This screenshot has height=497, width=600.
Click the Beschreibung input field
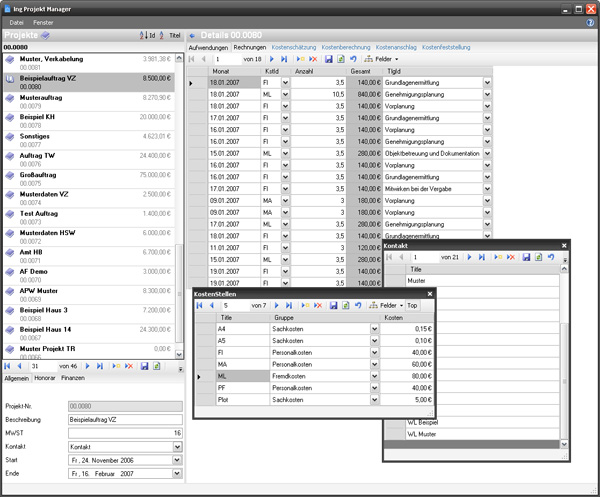click(x=125, y=420)
